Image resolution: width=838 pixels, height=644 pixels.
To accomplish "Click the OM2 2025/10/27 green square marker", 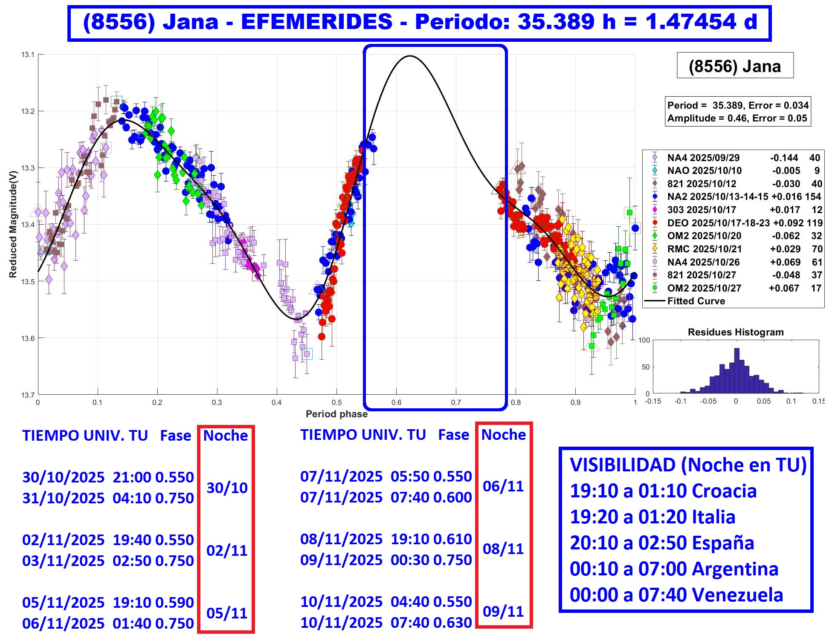I will click(655, 288).
